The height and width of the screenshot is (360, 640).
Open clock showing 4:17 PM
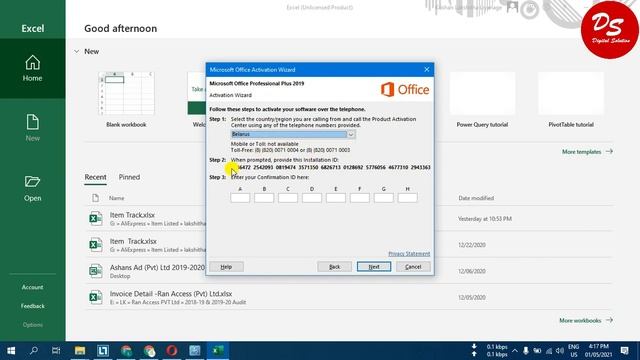pos(598,351)
